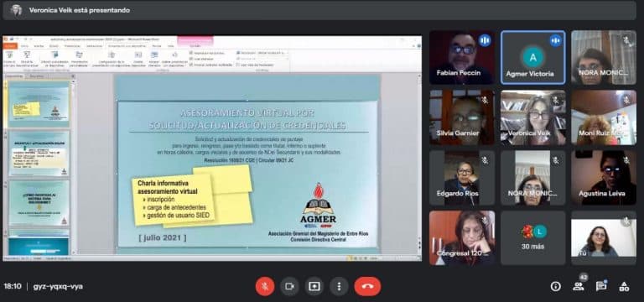Unmute the microphone with the red mic button
This screenshot has height=302, width=644.
(x=265, y=286)
